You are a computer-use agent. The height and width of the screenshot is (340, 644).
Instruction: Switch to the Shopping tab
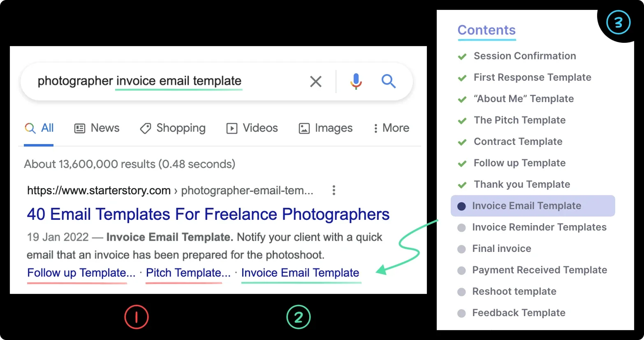coord(173,128)
